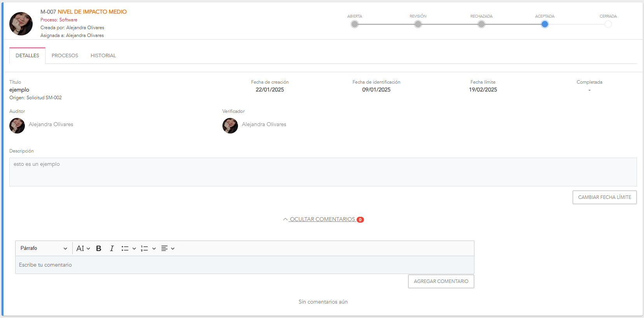Click the comment text input field
Image resolution: width=644 pixels, height=318 pixels.
(x=245, y=265)
